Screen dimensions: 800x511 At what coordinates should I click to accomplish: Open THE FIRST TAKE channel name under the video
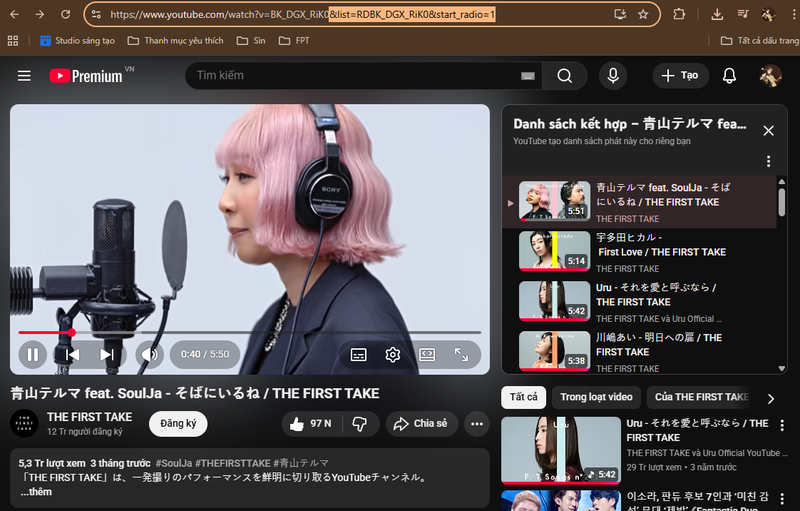[x=89, y=417]
